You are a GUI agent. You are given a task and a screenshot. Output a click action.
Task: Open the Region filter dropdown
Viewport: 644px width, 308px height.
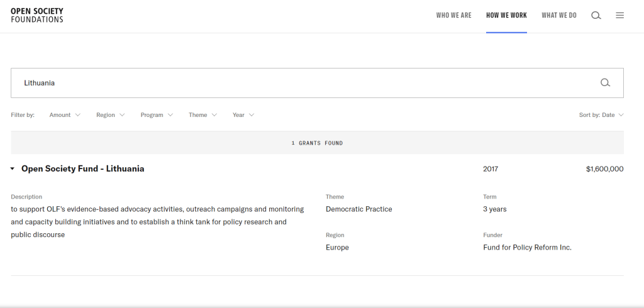[x=110, y=115]
